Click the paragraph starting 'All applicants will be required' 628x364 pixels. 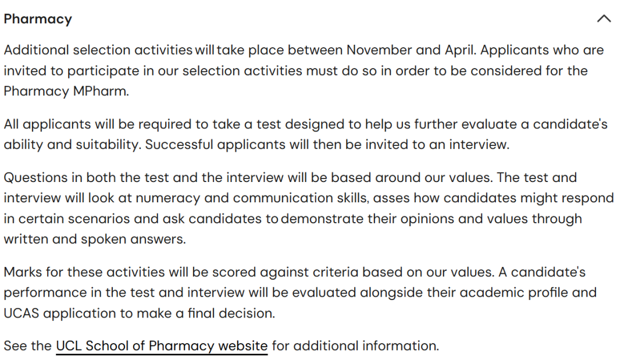[x=306, y=134]
